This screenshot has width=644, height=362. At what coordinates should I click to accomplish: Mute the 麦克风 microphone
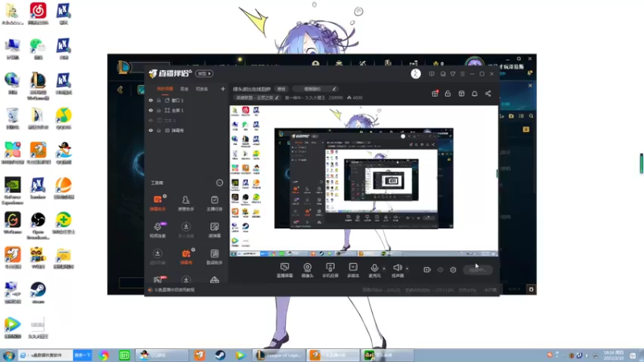tap(374, 270)
